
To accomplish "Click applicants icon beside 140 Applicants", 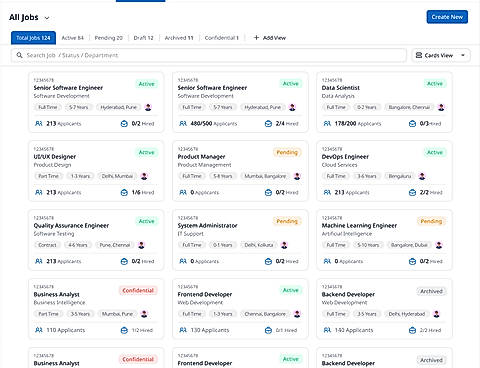I will point(327,330).
